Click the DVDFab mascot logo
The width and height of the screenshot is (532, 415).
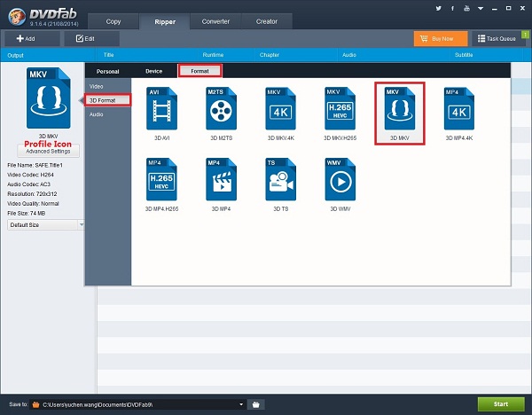coord(17,17)
